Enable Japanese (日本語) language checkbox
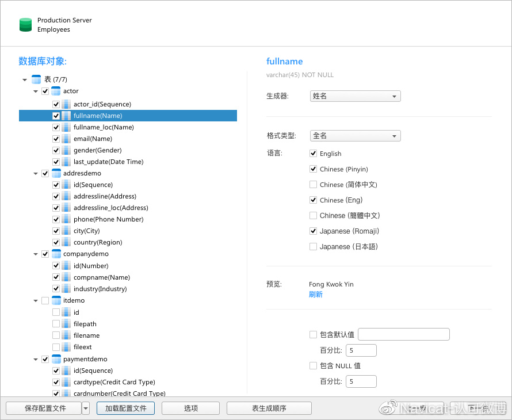This screenshot has height=420, width=512. [x=313, y=247]
